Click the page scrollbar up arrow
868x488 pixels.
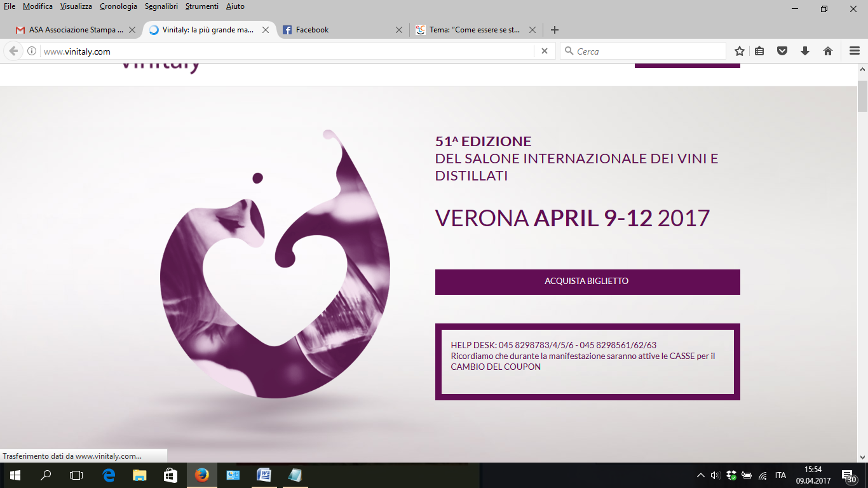click(862, 69)
